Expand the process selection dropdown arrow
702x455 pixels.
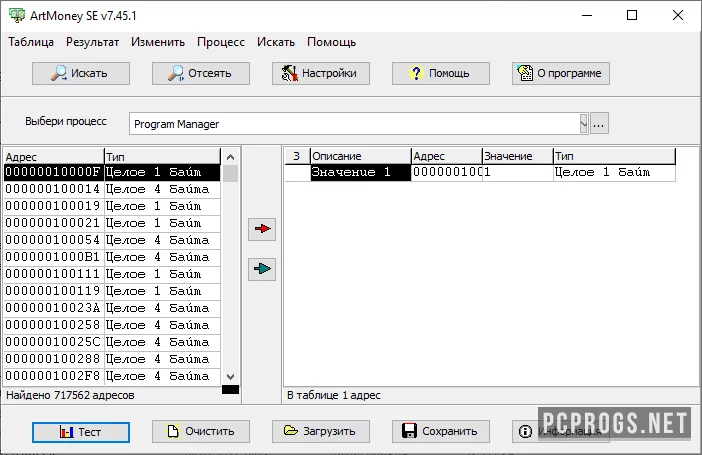click(x=583, y=124)
